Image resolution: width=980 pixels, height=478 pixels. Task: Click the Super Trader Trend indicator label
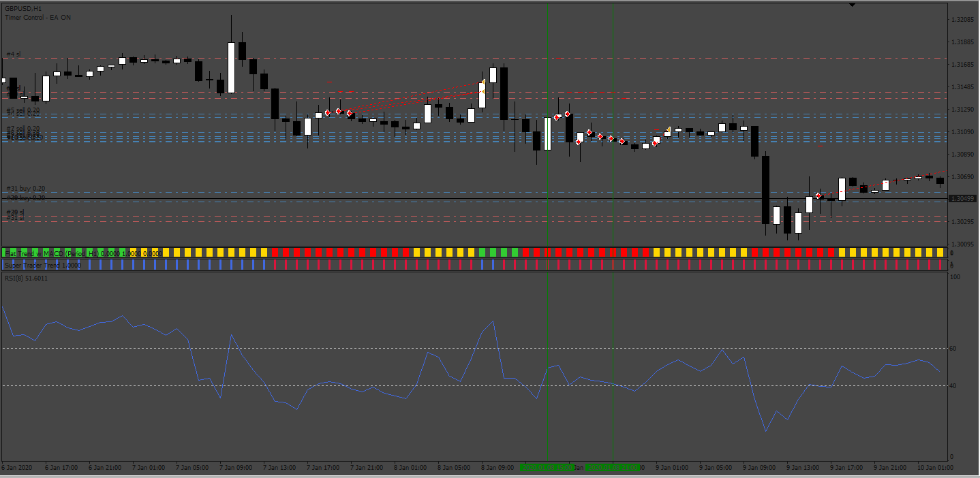pos(43,265)
